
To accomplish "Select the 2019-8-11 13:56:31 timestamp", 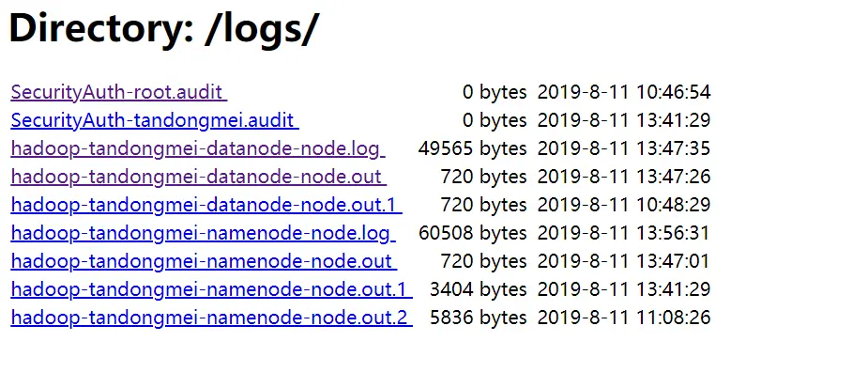I will pos(624,233).
